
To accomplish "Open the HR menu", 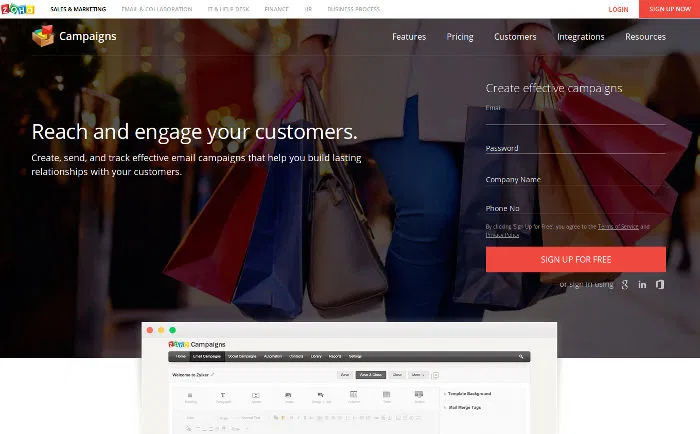I will 308,9.
